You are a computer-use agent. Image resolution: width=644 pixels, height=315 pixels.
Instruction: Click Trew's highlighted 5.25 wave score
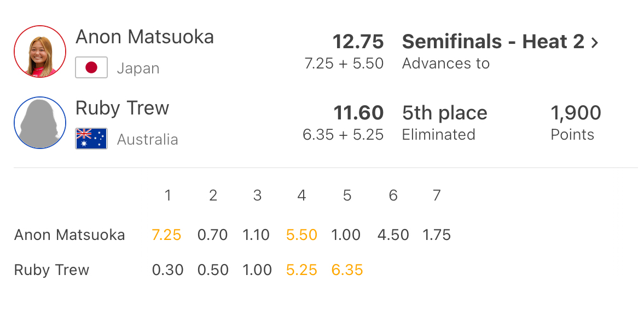[301, 270]
